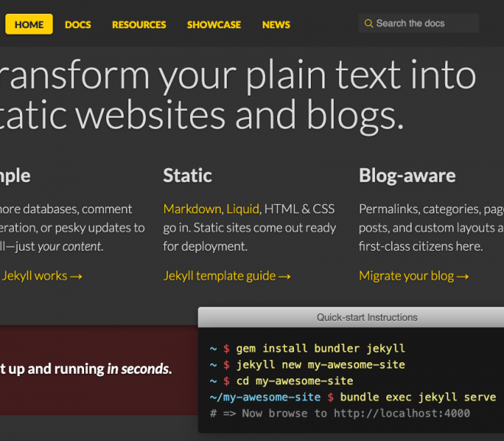Click the Quick-start Instructions title bar
Screen dimensions: 504x441
pos(351,317)
